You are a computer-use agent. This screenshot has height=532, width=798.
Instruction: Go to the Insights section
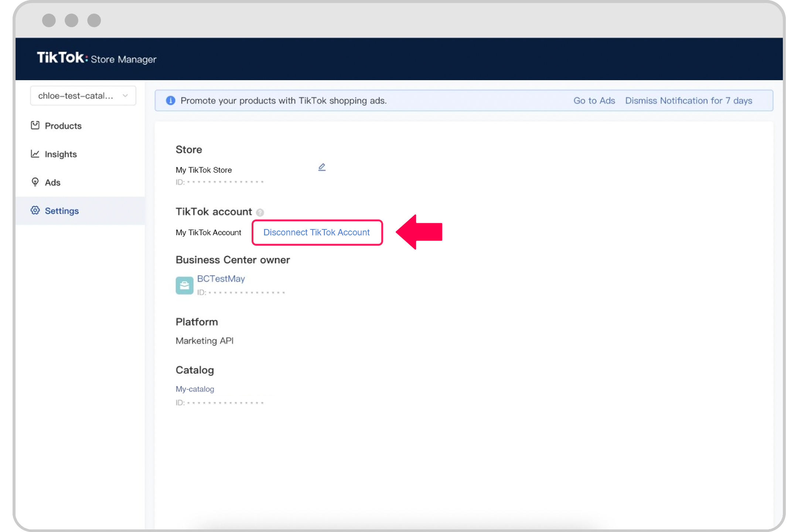[61, 154]
